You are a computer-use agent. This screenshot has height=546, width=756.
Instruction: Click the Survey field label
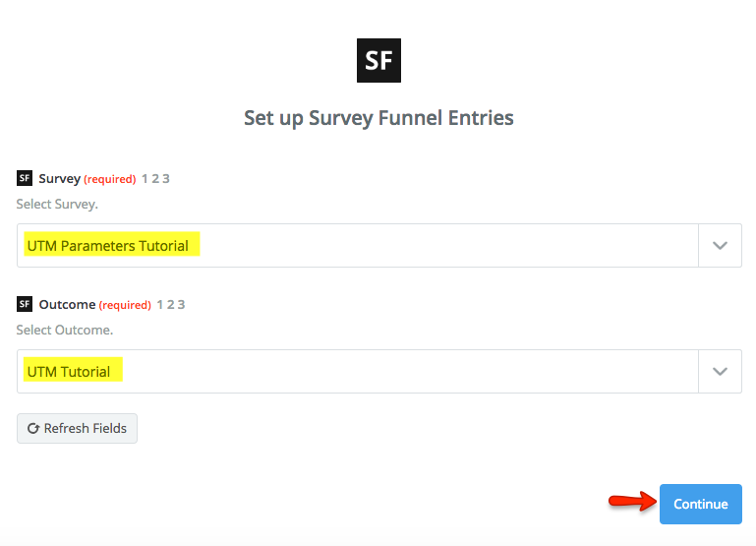59,178
